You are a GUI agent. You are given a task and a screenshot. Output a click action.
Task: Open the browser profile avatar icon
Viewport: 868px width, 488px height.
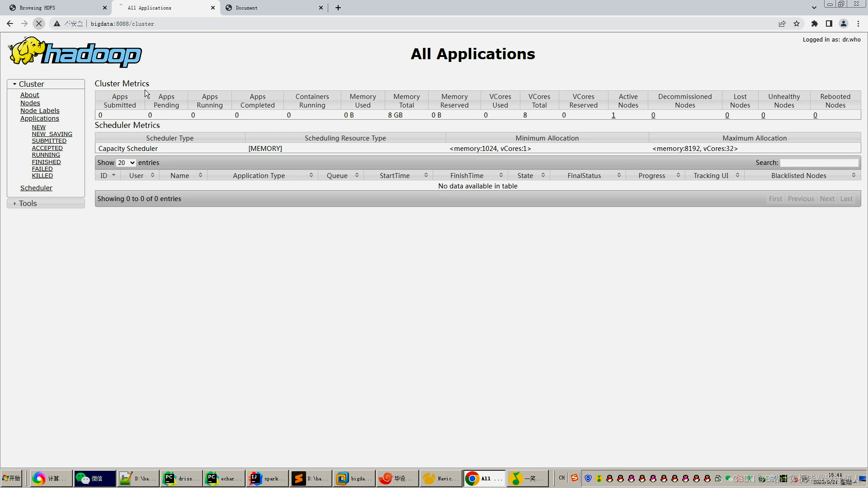tap(844, 23)
